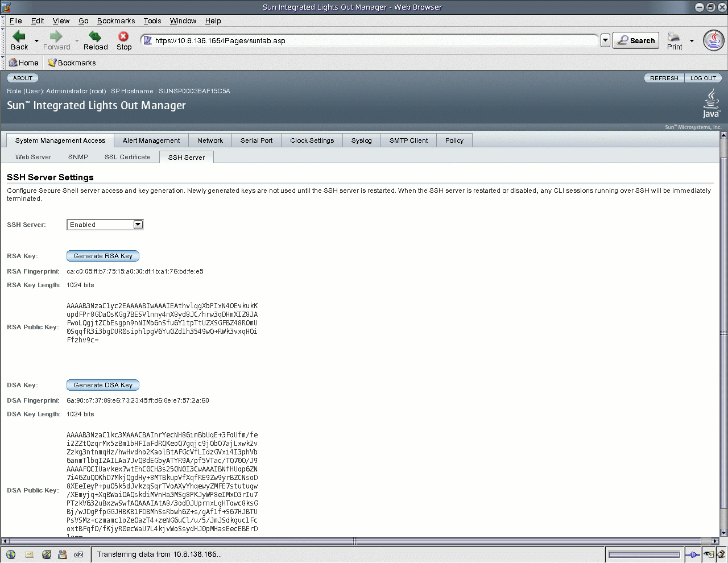Switch to the SMTP Client tab

[409, 140]
